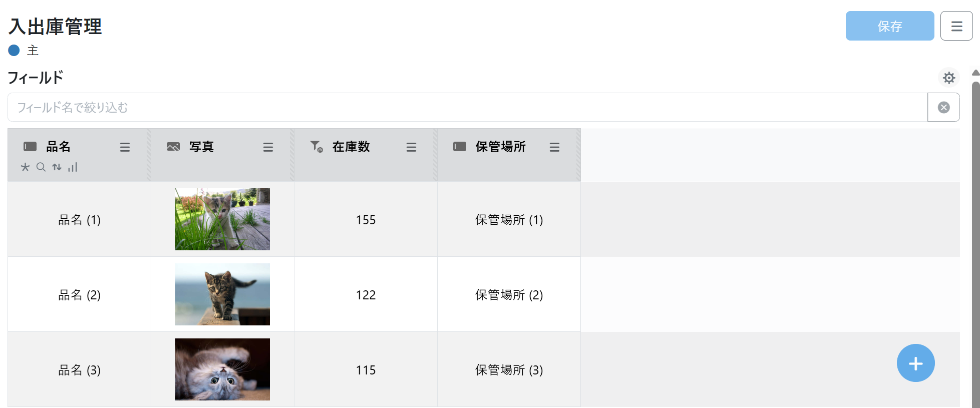The width and height of the screenshot is (980, 408).
Task: Focus the フィールド名で絞り込む input
Action: point(467,107)
